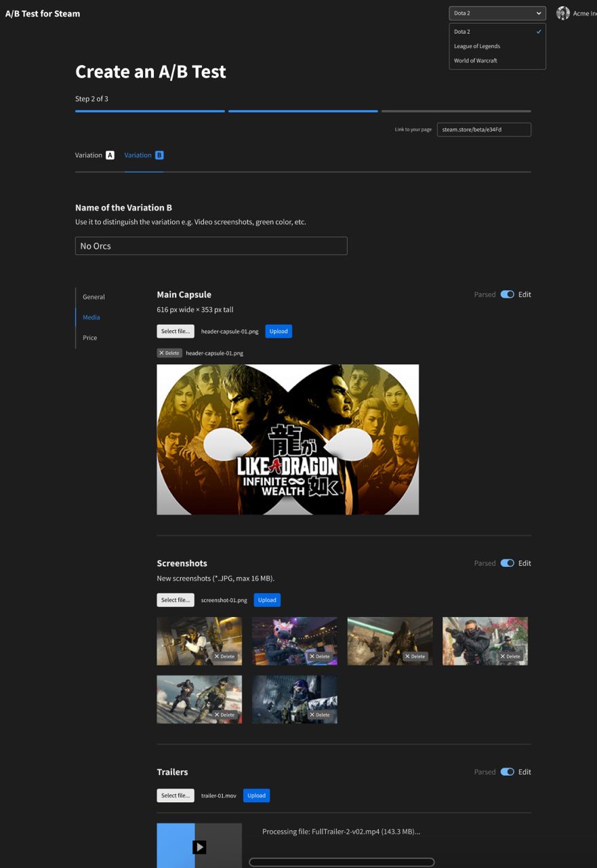Play the trailer video thumbnail
The width and height of the screenshot is (597, 868).
point(199,847)
